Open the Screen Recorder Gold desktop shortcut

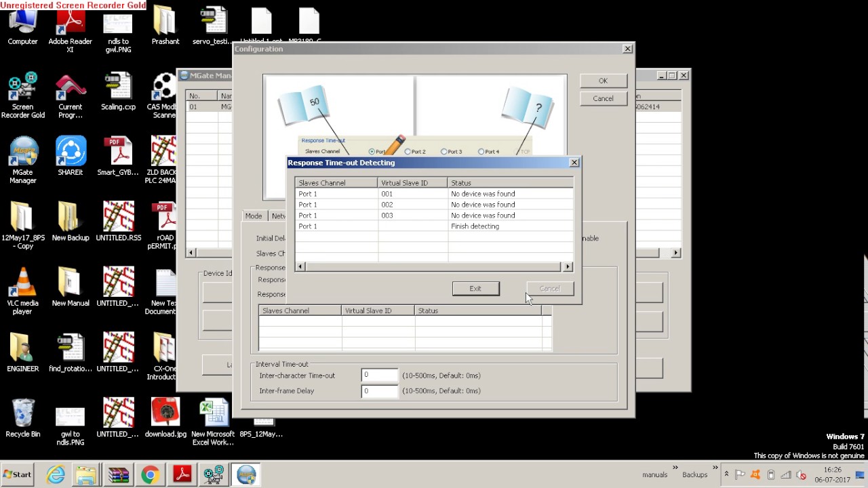coord(22,96)
